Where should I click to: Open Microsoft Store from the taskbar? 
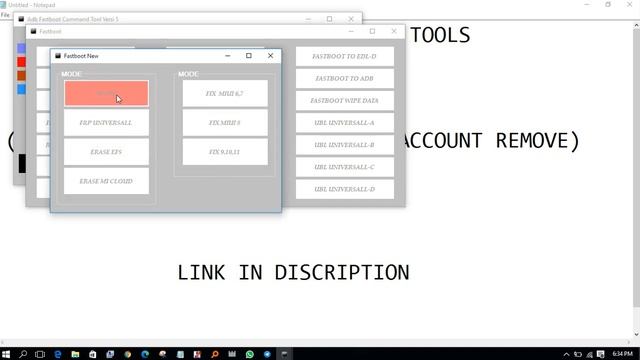pyautogui.click(x=93, y=354)
